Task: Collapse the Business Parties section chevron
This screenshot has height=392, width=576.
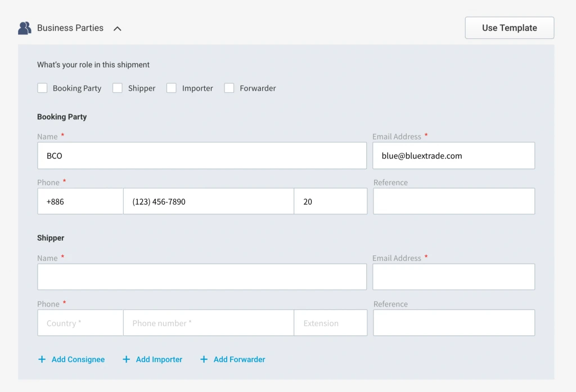Action: [117, 28]
